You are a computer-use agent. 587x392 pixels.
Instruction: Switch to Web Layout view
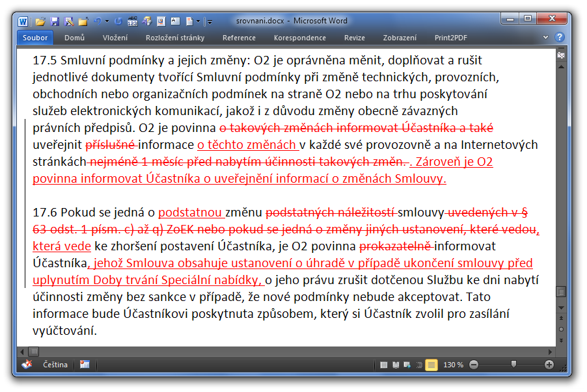tap(407, 365)
